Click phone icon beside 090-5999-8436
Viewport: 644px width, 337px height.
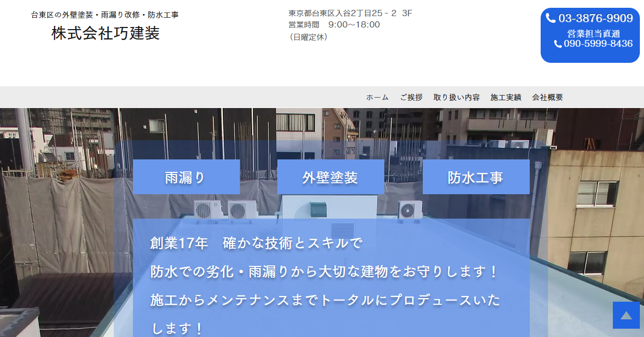coord(558,44)
